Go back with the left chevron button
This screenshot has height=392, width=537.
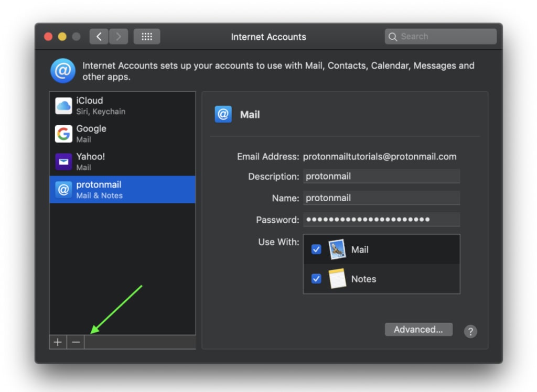coord(99,37)
